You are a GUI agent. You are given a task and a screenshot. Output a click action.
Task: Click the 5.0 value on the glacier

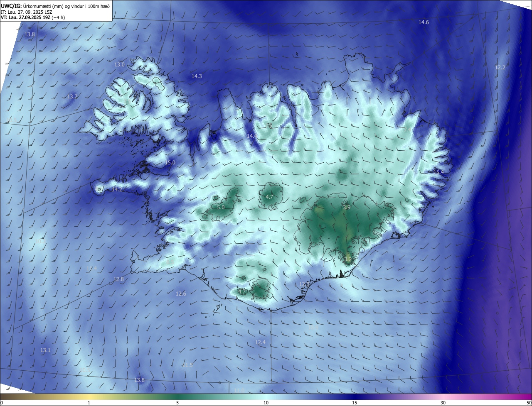[x=221, y=207]
